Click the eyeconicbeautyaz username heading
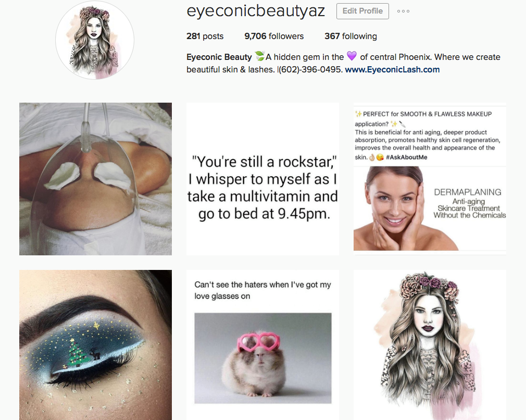 pos(256,11)
